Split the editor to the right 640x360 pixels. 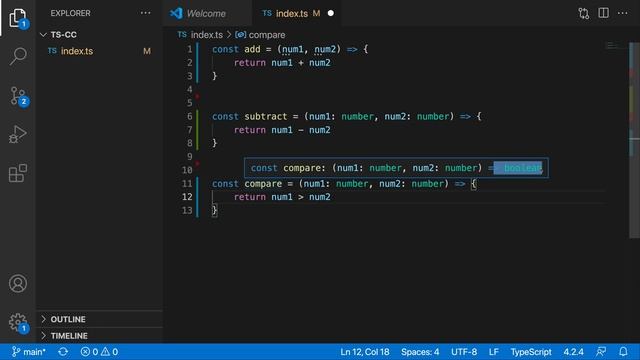603,13
